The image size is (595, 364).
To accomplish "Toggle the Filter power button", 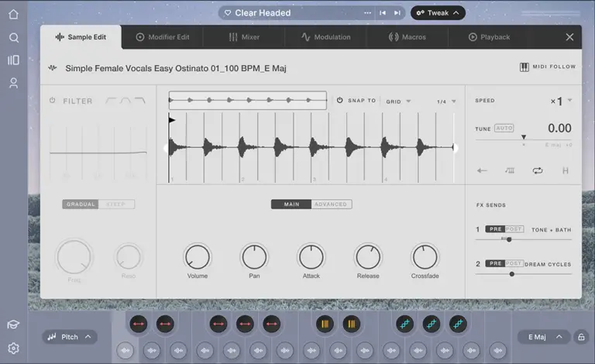I will [x=53, y=101].
